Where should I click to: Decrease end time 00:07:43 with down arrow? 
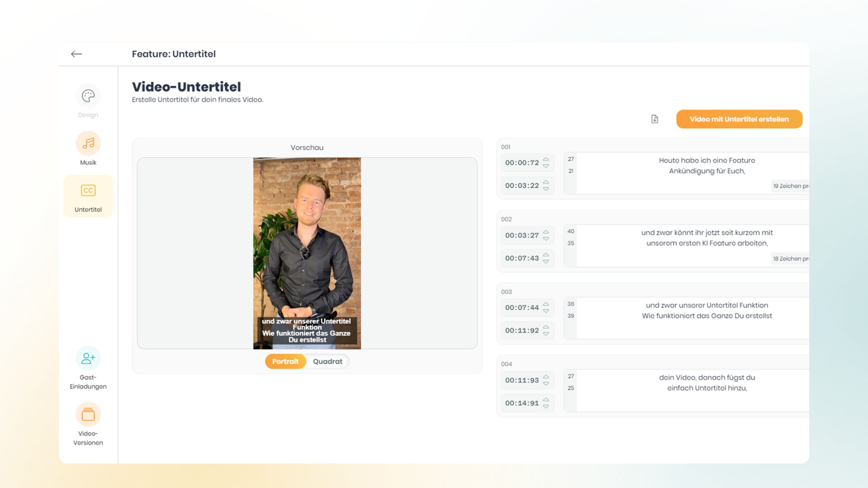point(546,262)
